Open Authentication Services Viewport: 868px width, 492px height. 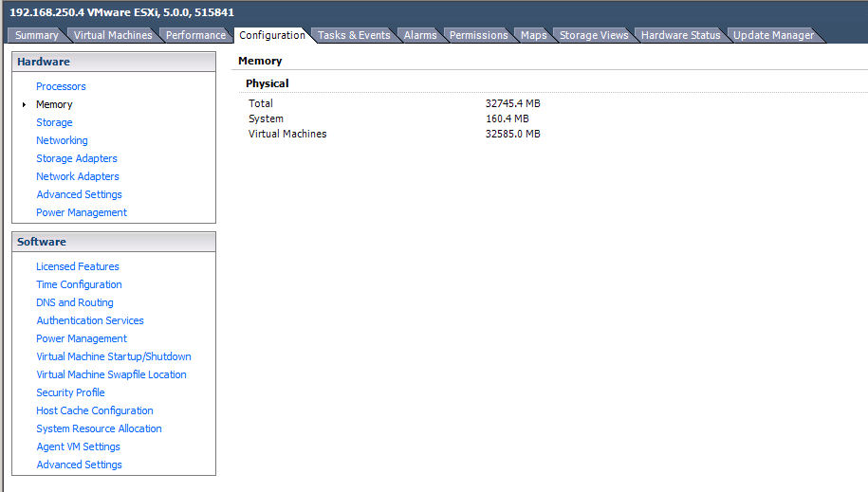[90, 320]
